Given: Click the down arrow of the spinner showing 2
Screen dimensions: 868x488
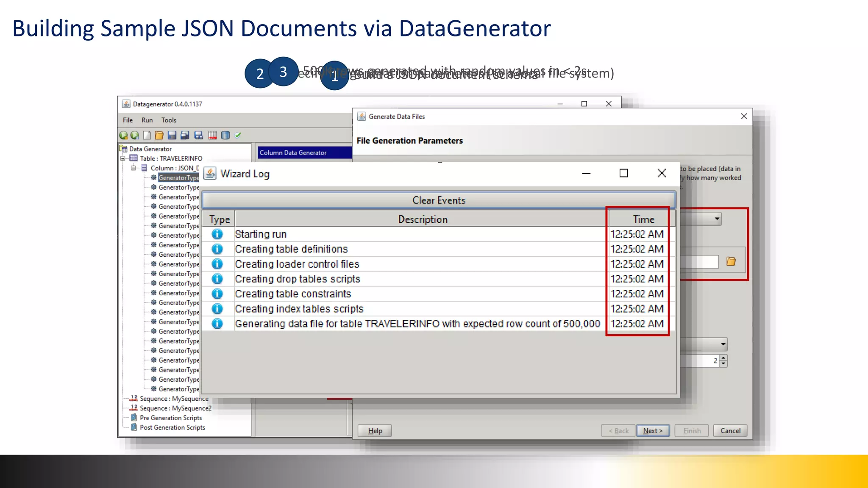Looking at the screenshot, I should point(723,363).
